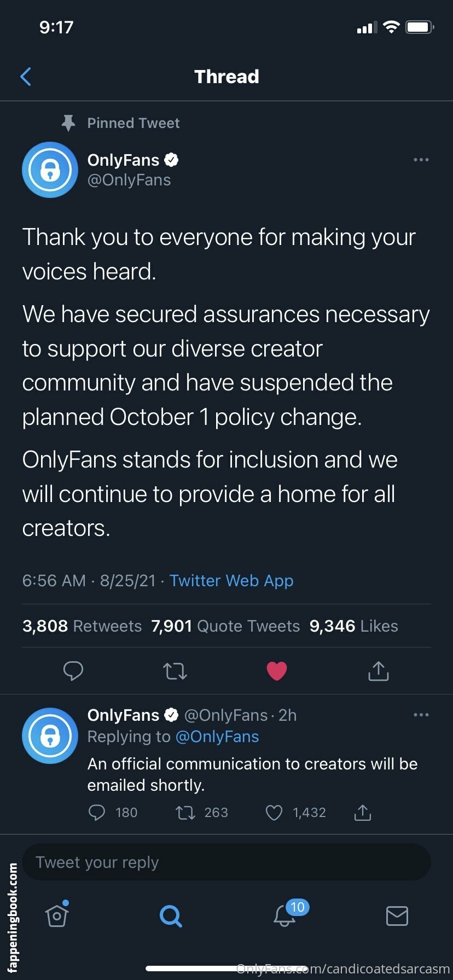Share the main OnlyFans tweet
453x980 pixels.
pos(378,670)
